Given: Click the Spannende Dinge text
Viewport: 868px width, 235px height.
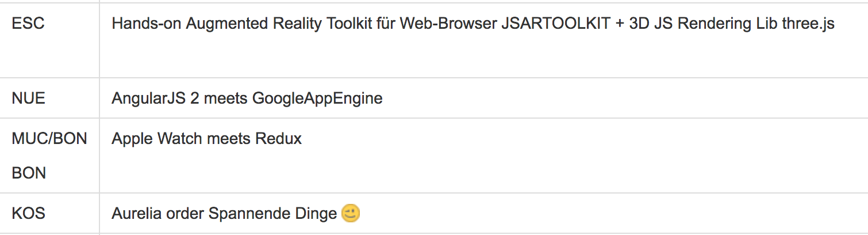Looking at the screenshot, I should (x=272, y=214).
